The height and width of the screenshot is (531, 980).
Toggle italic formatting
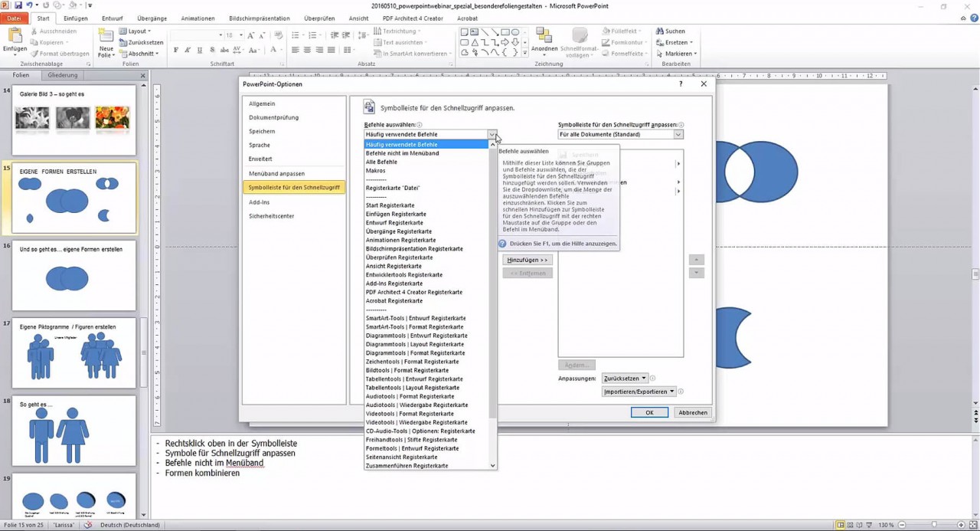coord(187,49)
